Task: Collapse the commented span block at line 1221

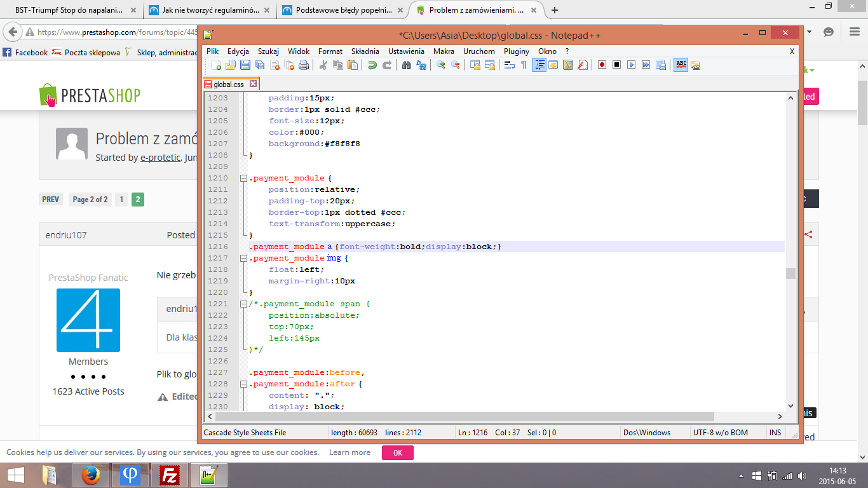Action: [243, 304]
